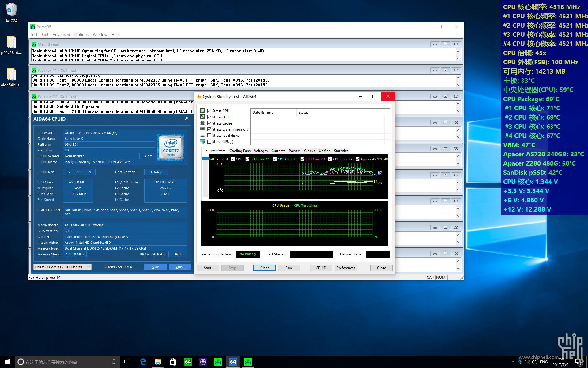Viewport: 588px width, 368px height.
Task: Click Start in System Stability Test
Action: coord(208,268)
